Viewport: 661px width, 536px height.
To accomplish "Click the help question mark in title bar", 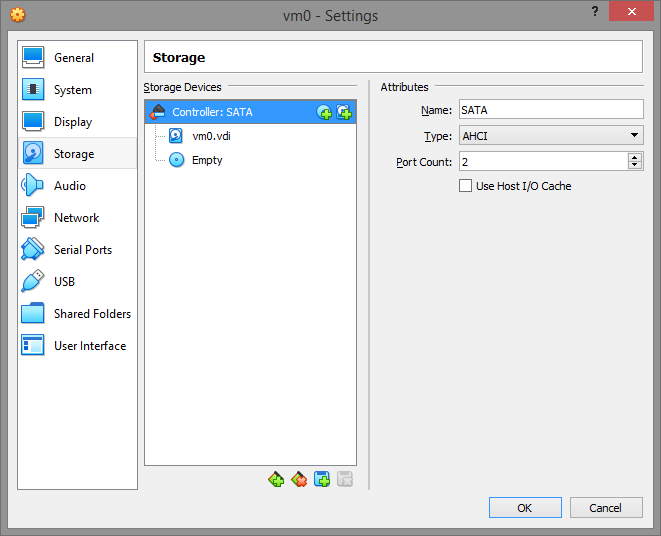I will [x=595, y=9].
